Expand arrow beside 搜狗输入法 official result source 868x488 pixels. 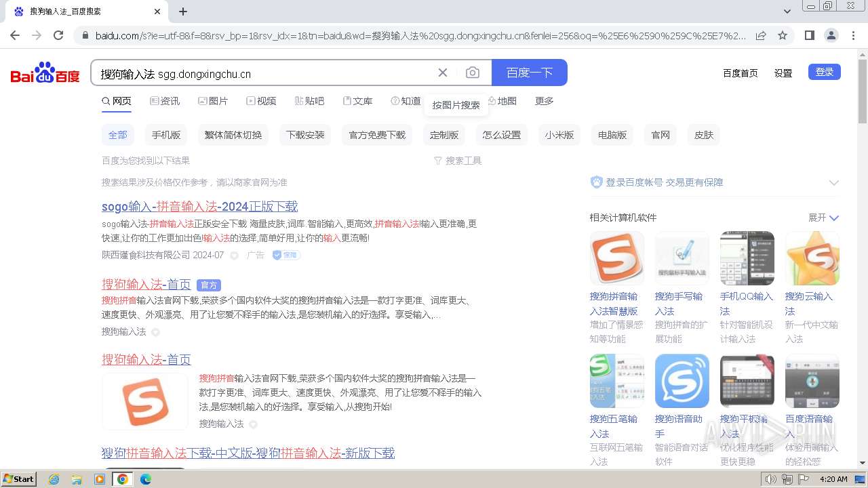coord(155,332)
